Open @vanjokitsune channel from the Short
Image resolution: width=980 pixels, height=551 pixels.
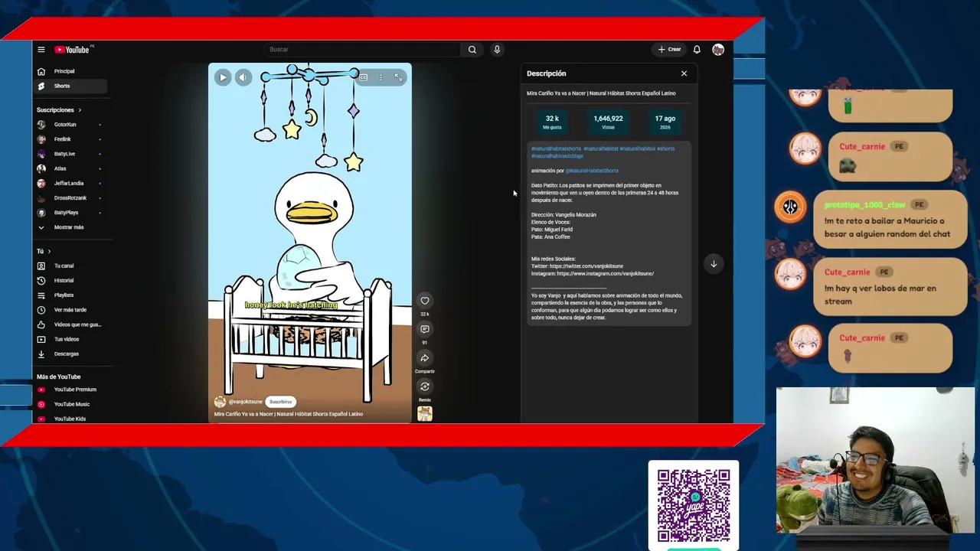[245, 402]
